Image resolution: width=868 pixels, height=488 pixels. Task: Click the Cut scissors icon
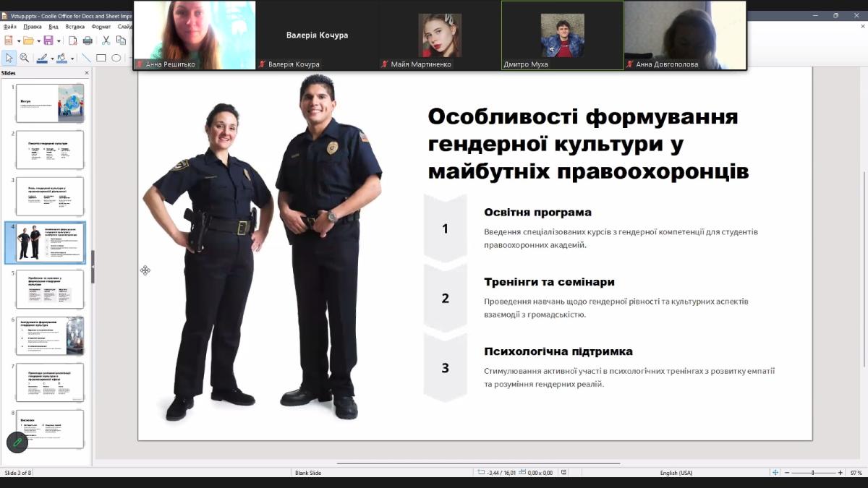tap(106, 40)
